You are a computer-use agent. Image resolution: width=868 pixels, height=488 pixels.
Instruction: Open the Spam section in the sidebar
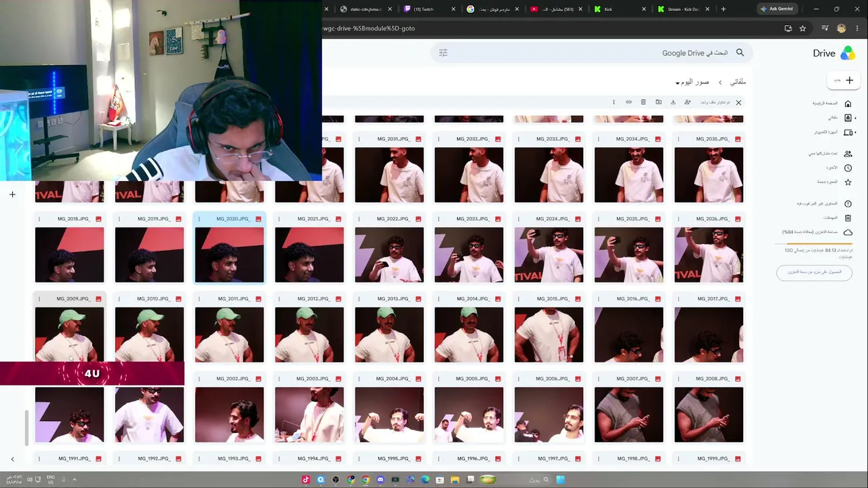[848, 204]
